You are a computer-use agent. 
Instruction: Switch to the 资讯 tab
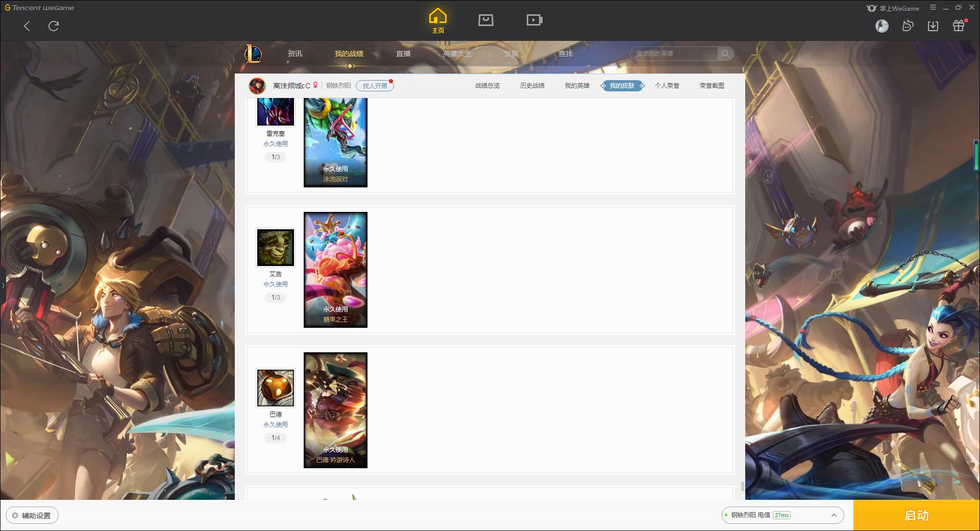[x=295, y=54]
